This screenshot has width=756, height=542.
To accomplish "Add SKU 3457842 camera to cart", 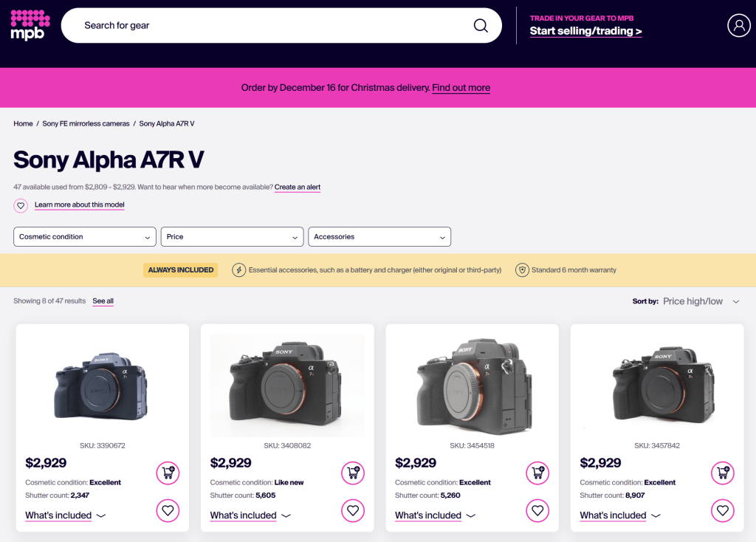I will (723, 473).
